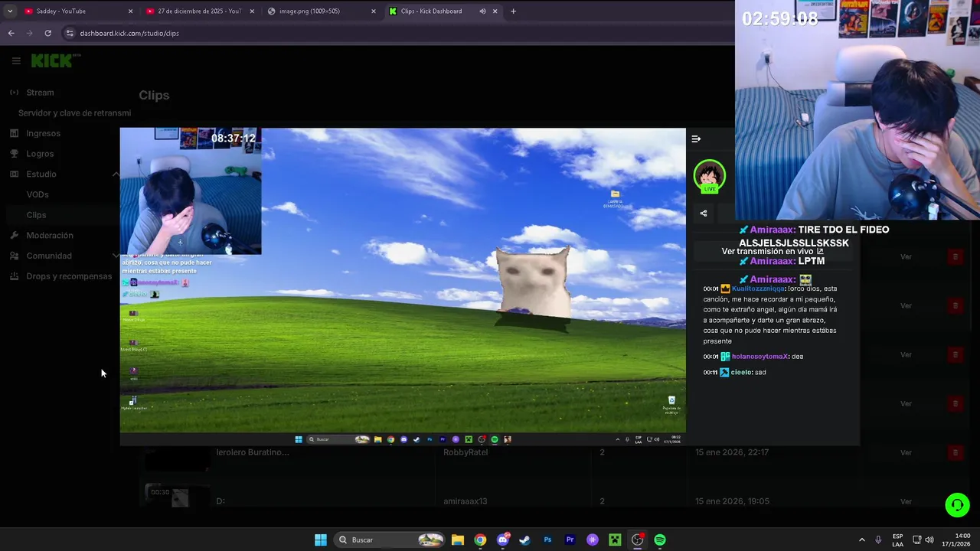Mute the Kick Dashboard tab audio
The image size is (980, 551).
click(482, 11)
